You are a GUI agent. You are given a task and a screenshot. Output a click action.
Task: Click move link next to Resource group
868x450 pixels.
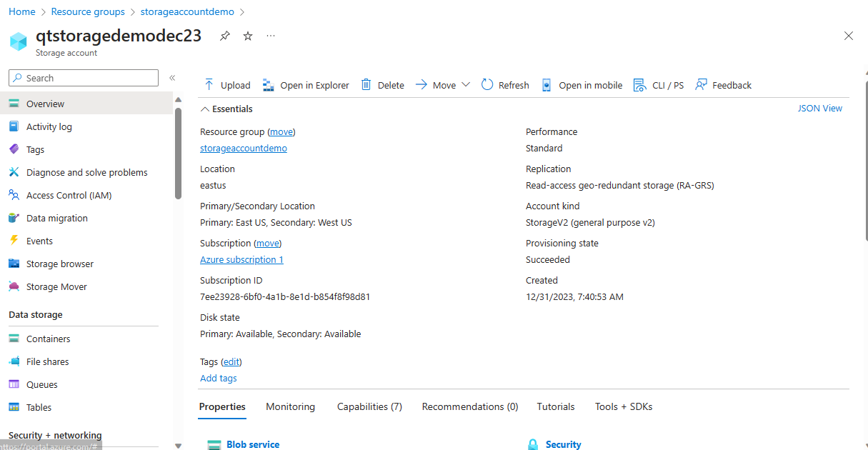(x=281, y=132)
